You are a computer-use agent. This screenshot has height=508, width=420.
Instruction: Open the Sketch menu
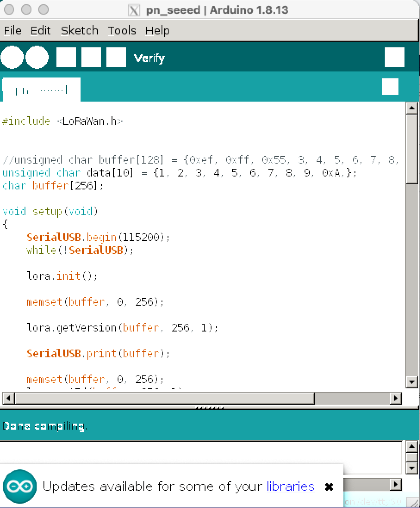(x=79, y=31)
